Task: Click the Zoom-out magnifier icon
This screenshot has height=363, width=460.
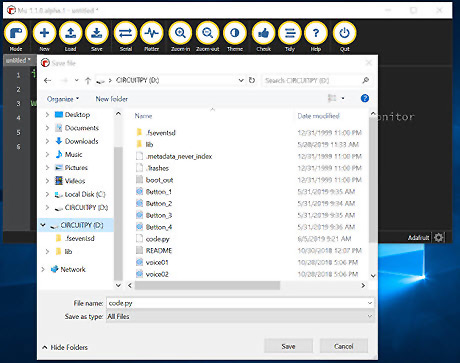Action: (x=208, y=33)
